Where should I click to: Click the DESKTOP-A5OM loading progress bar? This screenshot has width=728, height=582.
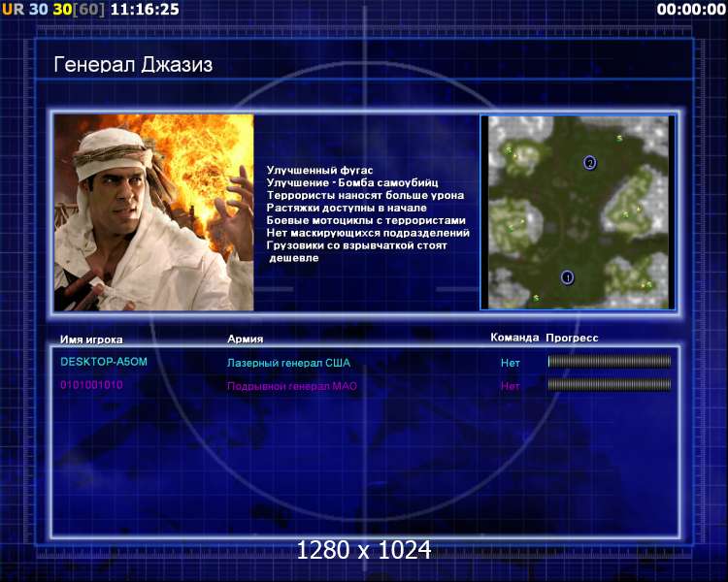point(610,362)
